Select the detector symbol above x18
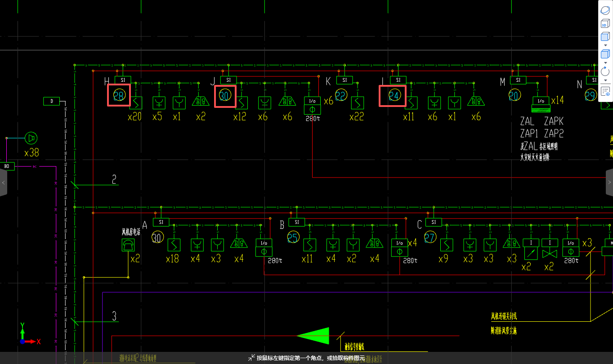The image size is (613, 364). click(174, 245)
